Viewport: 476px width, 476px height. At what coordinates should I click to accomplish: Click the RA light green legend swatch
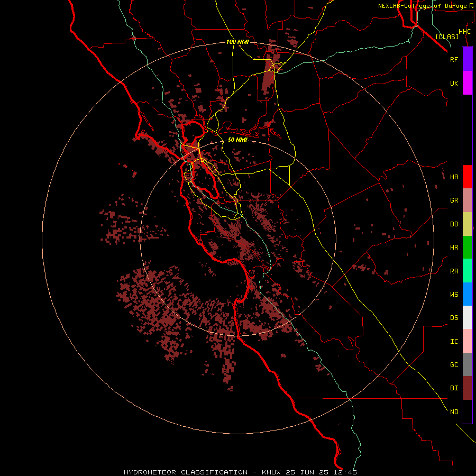point(467,271)
